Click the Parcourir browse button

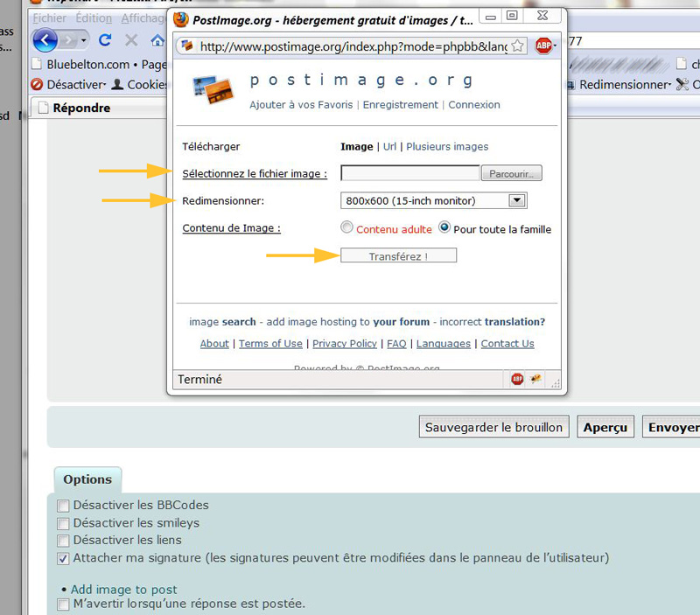click(512, 173)
